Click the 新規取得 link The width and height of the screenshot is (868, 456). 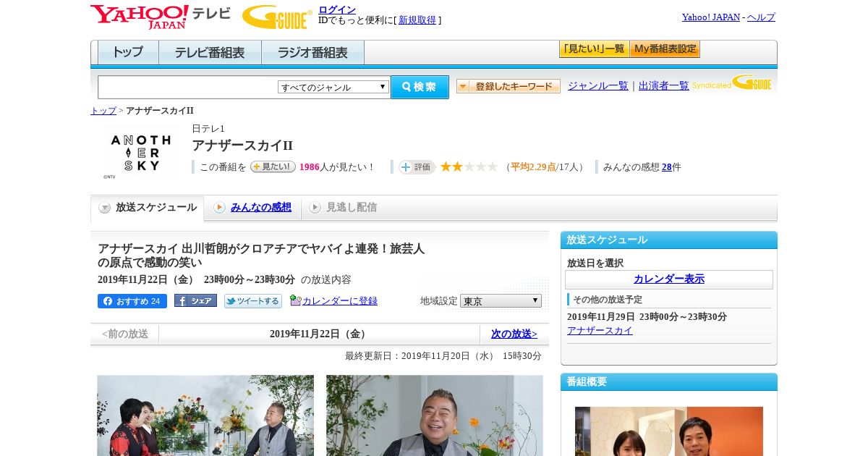(417, 20)
